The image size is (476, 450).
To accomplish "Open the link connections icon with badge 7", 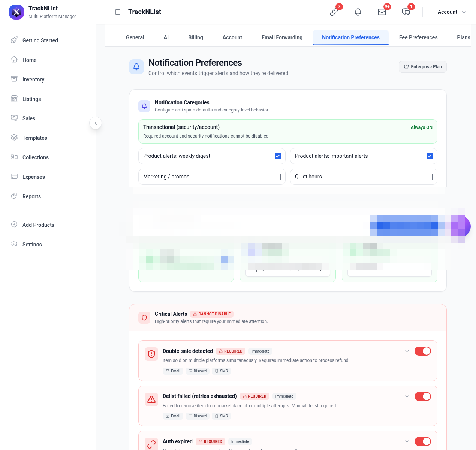I will tap(334, 12).
